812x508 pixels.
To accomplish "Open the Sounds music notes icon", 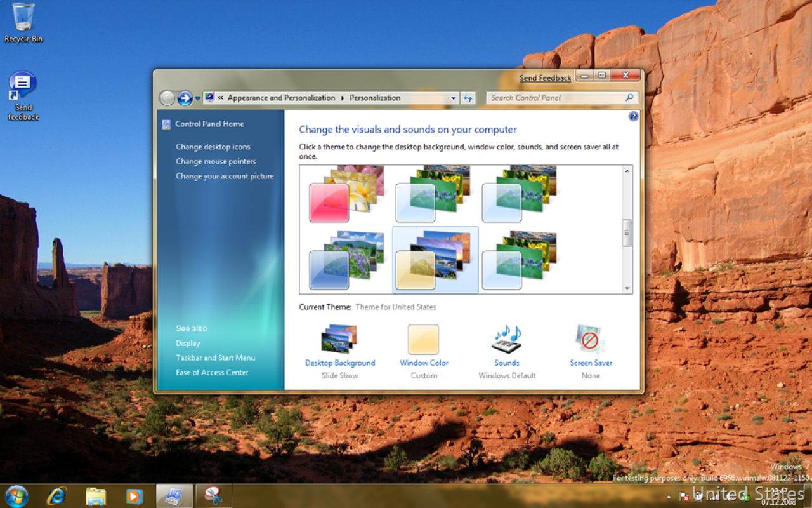I will click(507, 340).
